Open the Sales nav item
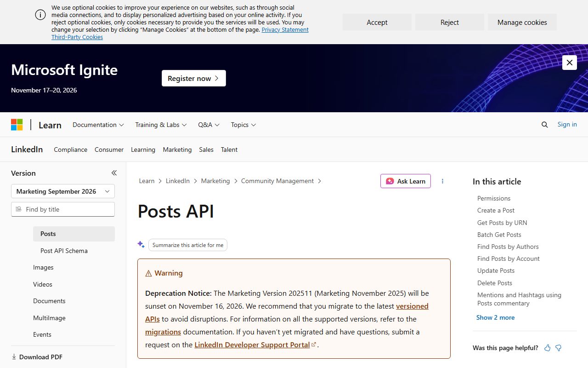588x368 pixels. 206,149
